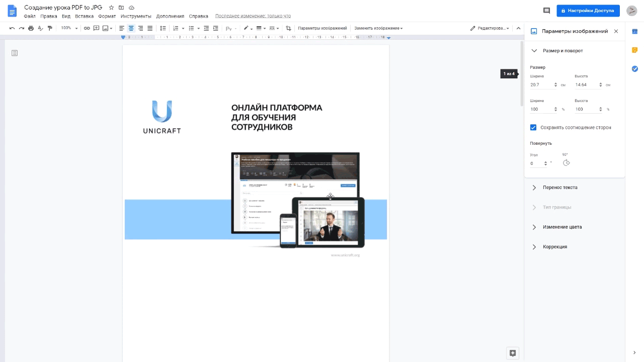
Task: Run the spell check tool icon
Action: (40, 28)
